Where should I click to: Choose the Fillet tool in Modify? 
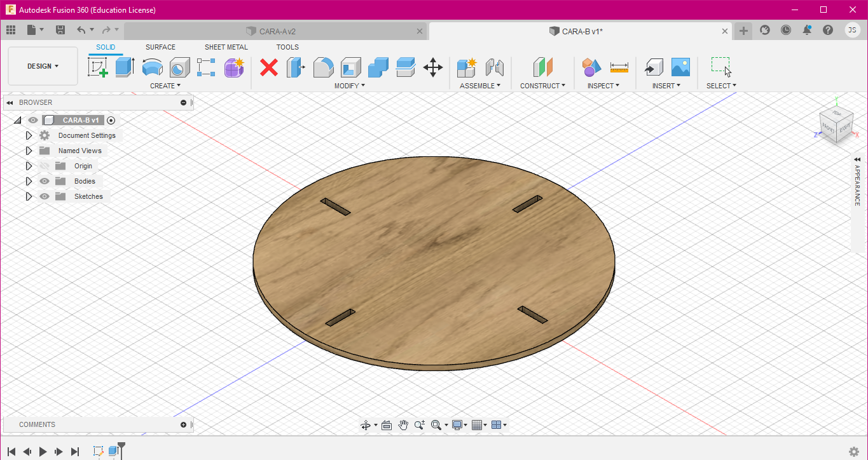(323, 67)
